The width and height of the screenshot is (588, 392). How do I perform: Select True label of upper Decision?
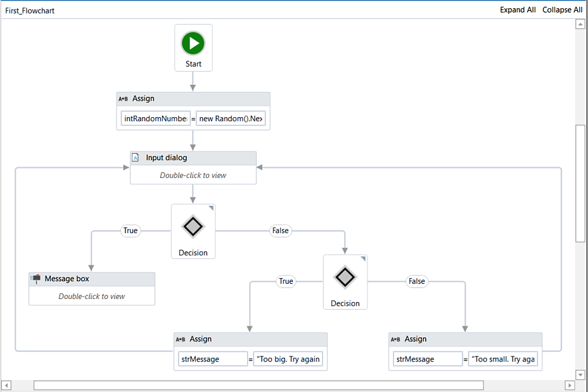(x=131, y=231)
